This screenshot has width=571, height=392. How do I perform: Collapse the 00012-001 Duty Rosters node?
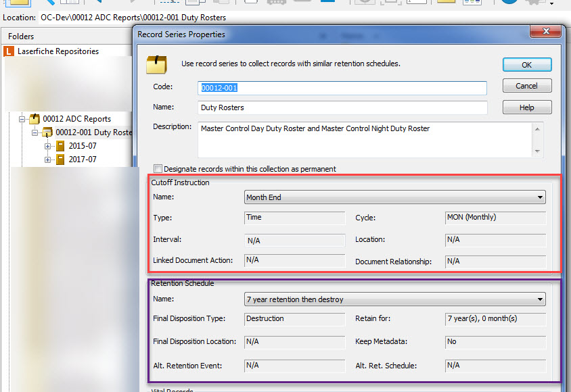pyautogui.click(x=35, y=132)
